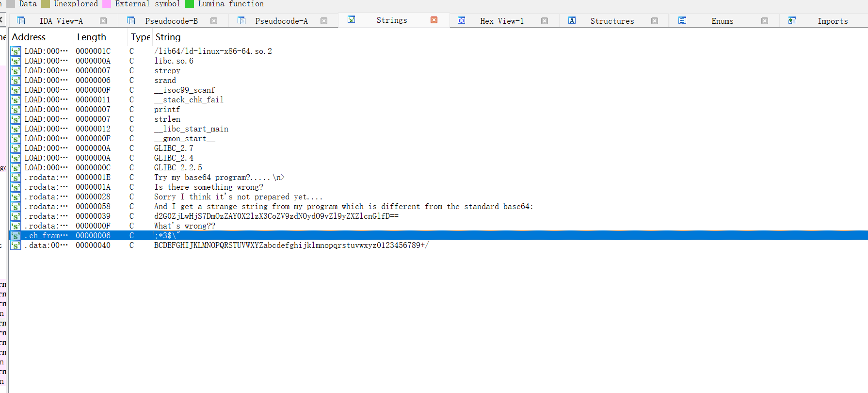
Task: Select the 'strcpy' string entry
Action: tap(167, 70)
